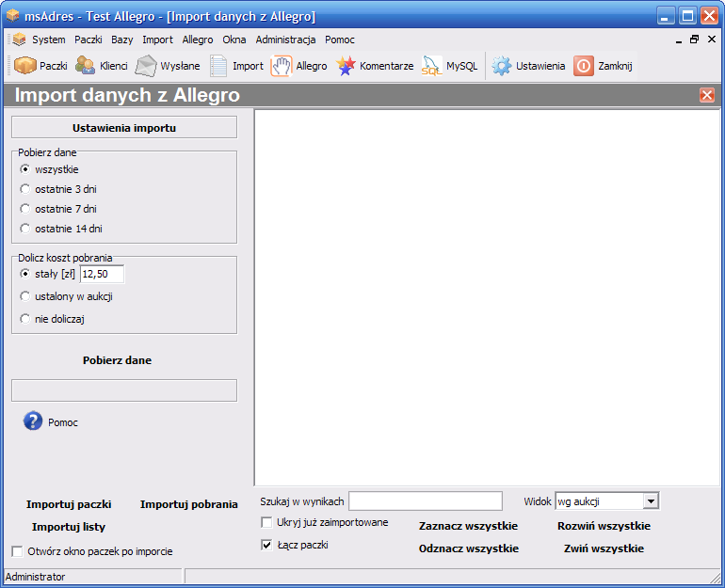The height and width of the screenshot is (588, 725).
Task: Open Import toolbar document icon
Action: [x=218, y=66]
